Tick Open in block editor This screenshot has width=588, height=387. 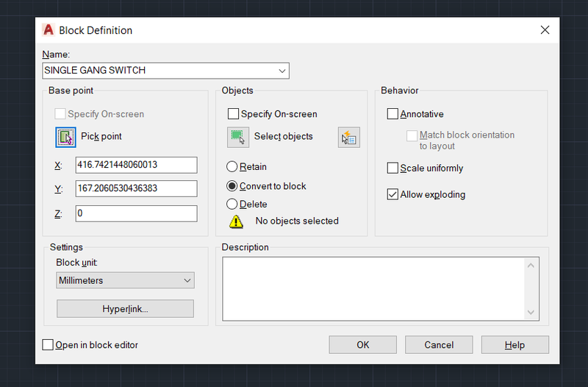tap(48, 344)
